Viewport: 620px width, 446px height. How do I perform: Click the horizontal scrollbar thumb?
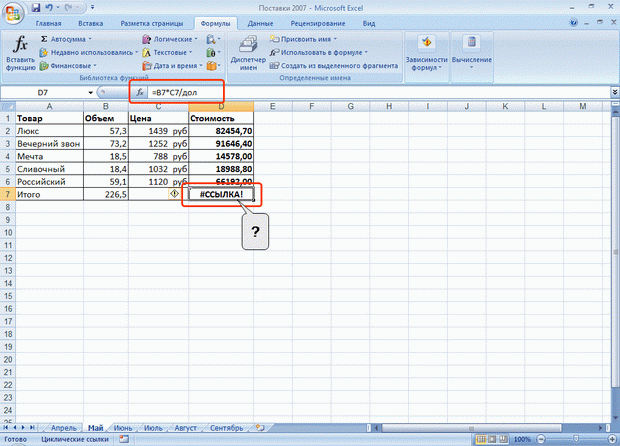pos(471,428)
